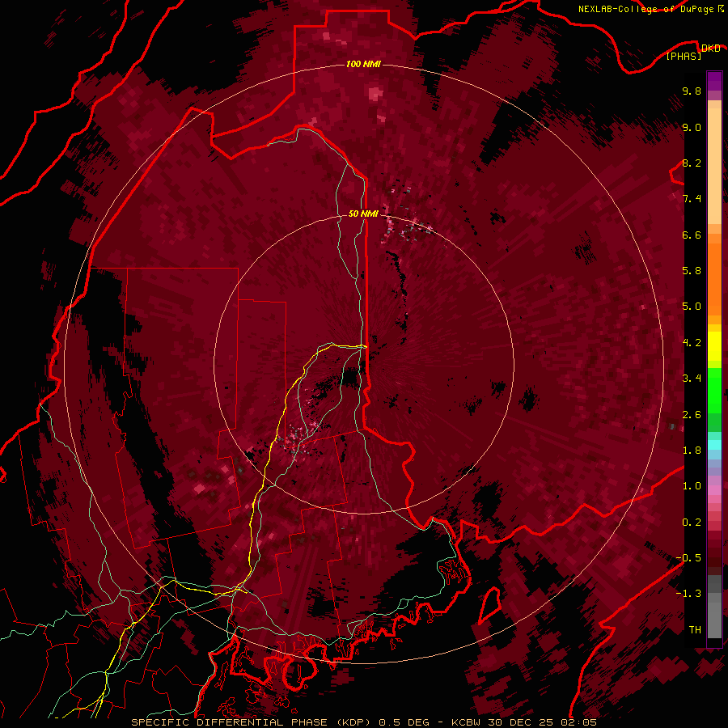This screenshot has width=728, height=728.
Task: Click the 2.6 value on the legend
Action: tap(692, 415)
